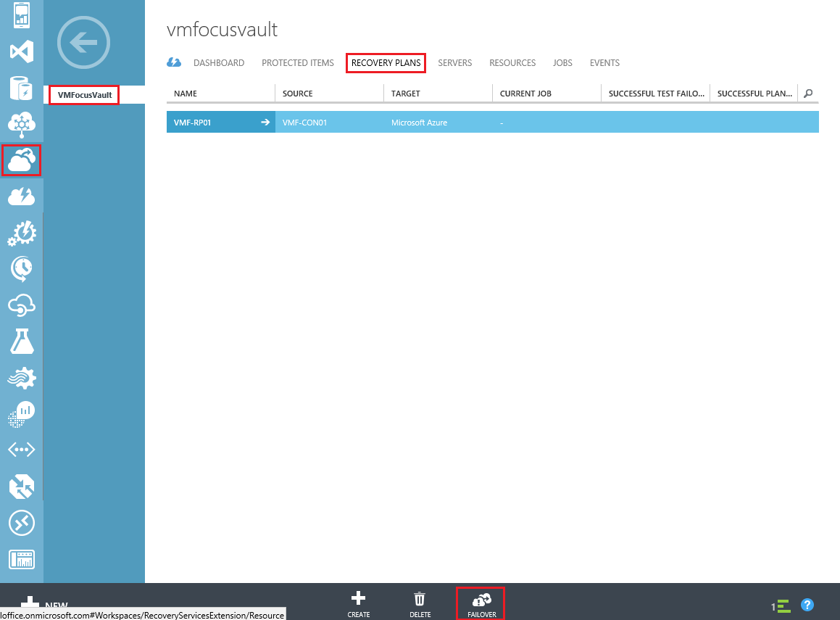Click Create in the bottom command bar
Screen dimensions: 840x620
click(358, 603)
